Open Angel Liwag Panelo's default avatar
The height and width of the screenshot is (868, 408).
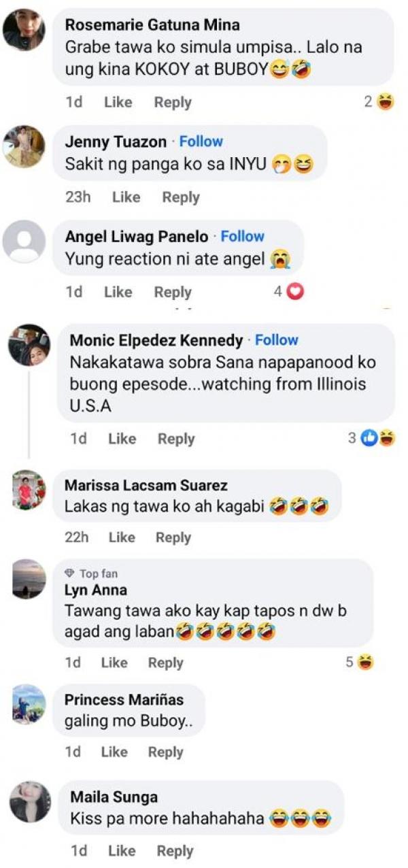click(24, 241)
